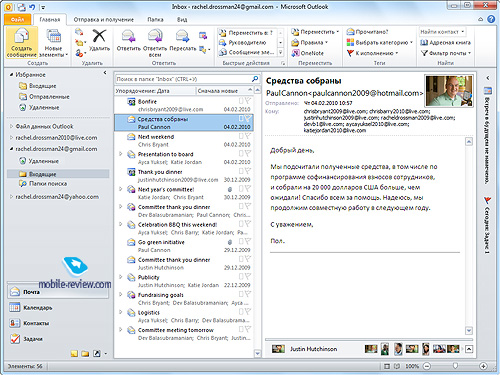This screenshot has height=375, width=500.
Task: Expand Next year's committee conversation
Action: pyautogui.click(x=121, y=189)
